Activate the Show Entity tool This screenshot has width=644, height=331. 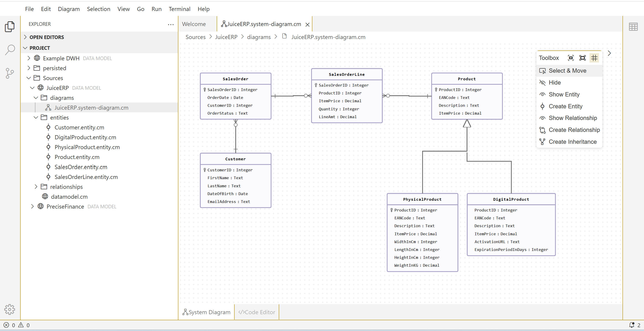point(564,94)
